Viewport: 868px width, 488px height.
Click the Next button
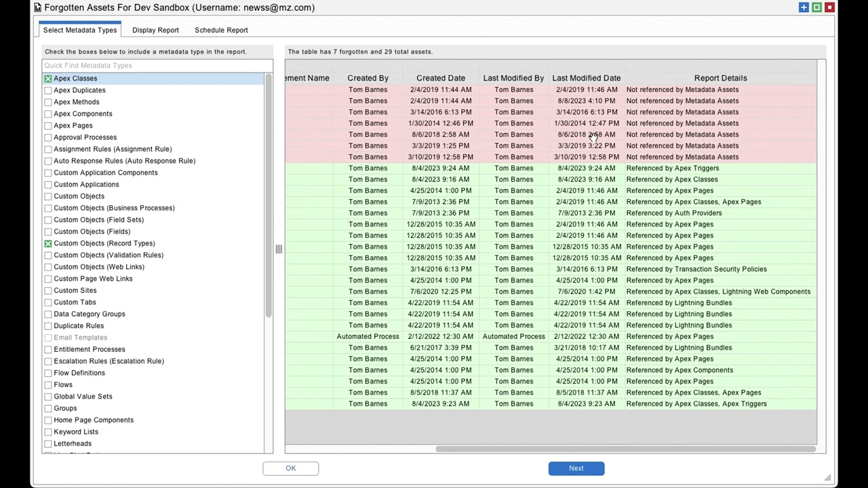576,468
